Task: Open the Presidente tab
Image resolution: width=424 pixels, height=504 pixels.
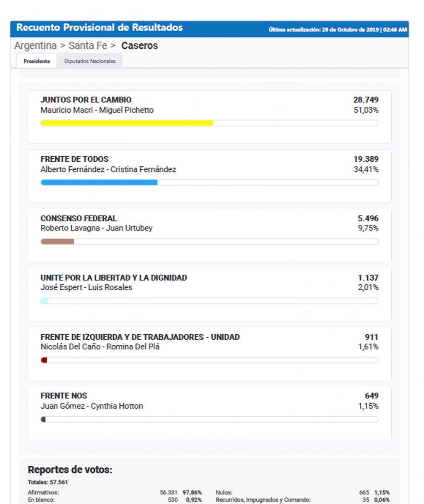Action: tap(37, 61)
